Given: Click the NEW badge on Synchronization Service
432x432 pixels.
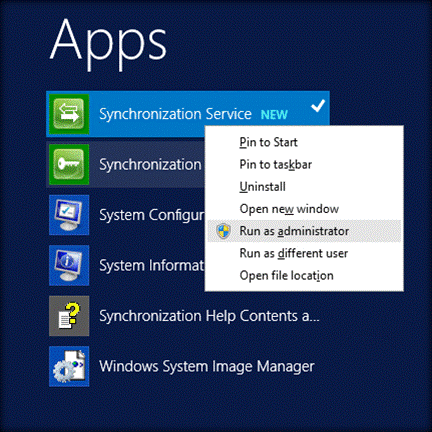Looking at the screenshot, I should click(x=274, y=115).
